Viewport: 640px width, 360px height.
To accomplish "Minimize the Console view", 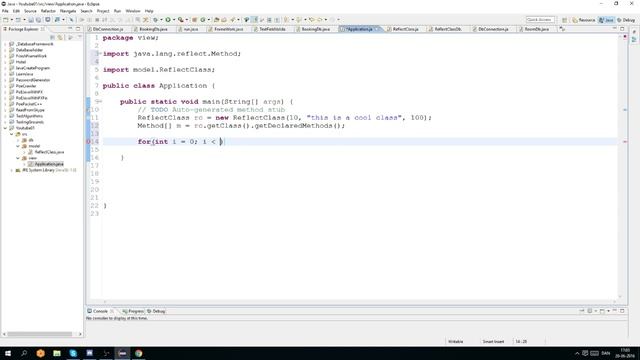I will 615,311.
